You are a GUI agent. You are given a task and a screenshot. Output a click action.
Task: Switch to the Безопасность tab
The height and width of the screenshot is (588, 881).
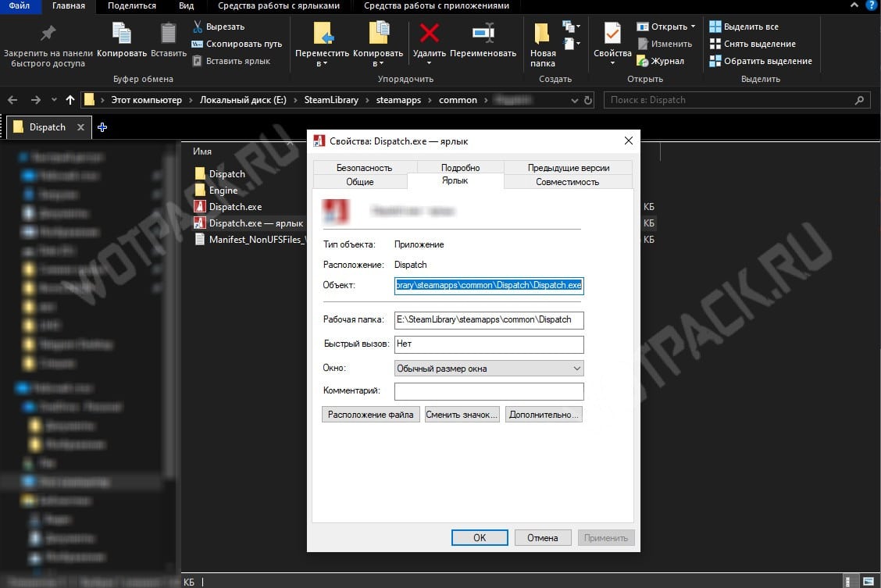click(x=364, y=168)
